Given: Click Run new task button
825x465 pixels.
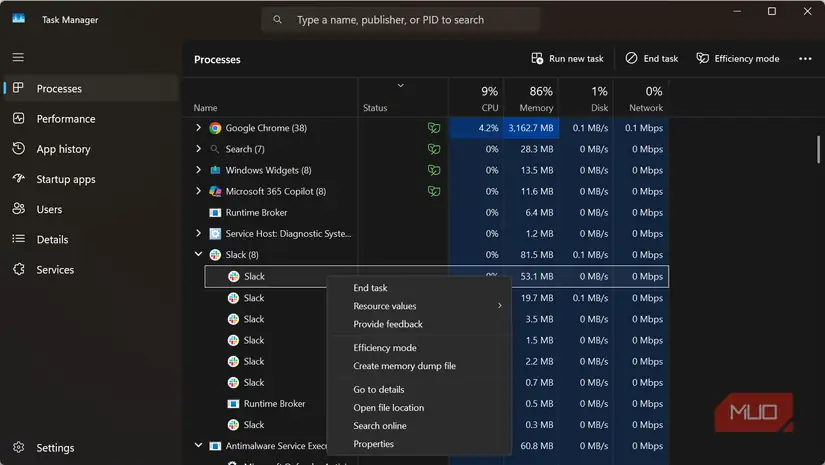Looking at the screenshot, I should [x=567, y=58].
